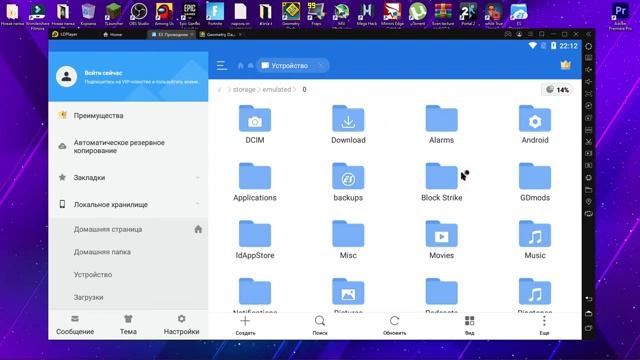The width and height of the screenshot is (640, 360).
Task: Open the hamburger menu icon
Action: 222,65
